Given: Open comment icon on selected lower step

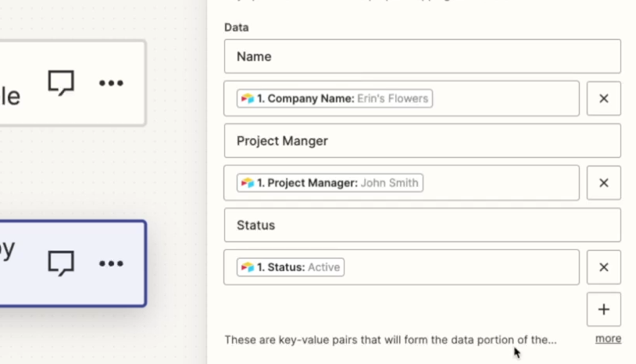Looking at the screenshot, I should tap(61, 263).
